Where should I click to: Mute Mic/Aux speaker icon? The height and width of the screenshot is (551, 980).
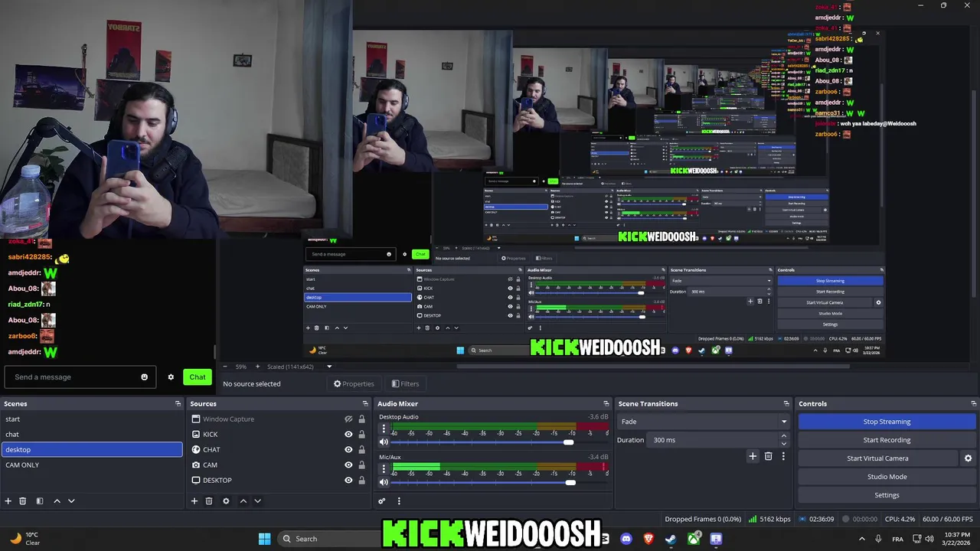(x=384, y=481)
